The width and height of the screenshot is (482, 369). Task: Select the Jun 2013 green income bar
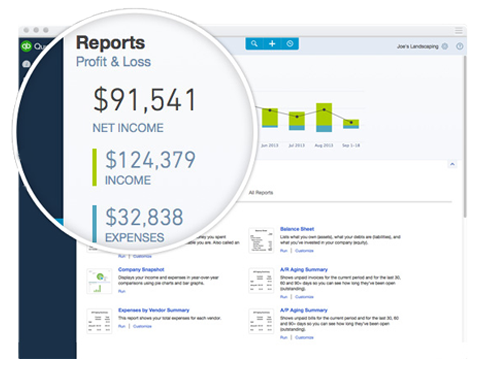270,117
